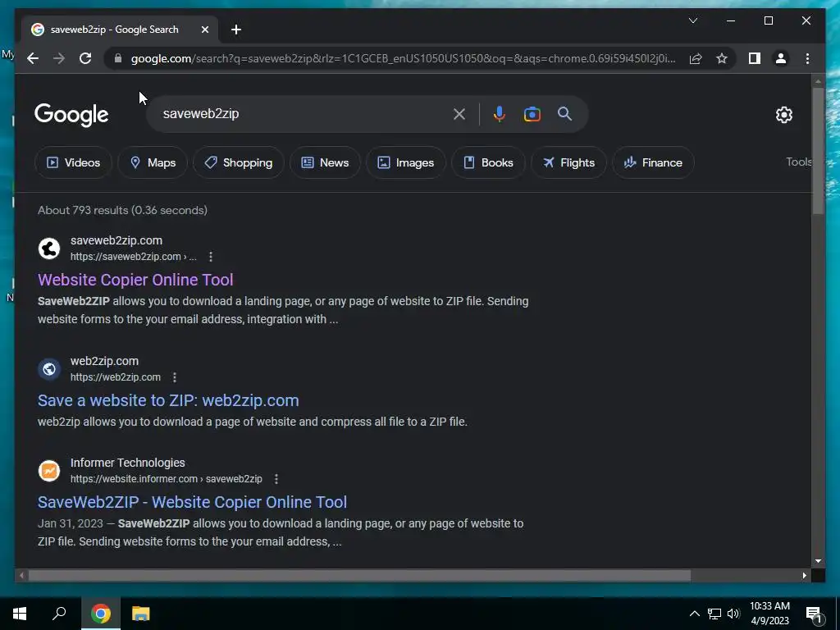Go back to the previous page
The image size is (840, 630).
coord(33,58)
